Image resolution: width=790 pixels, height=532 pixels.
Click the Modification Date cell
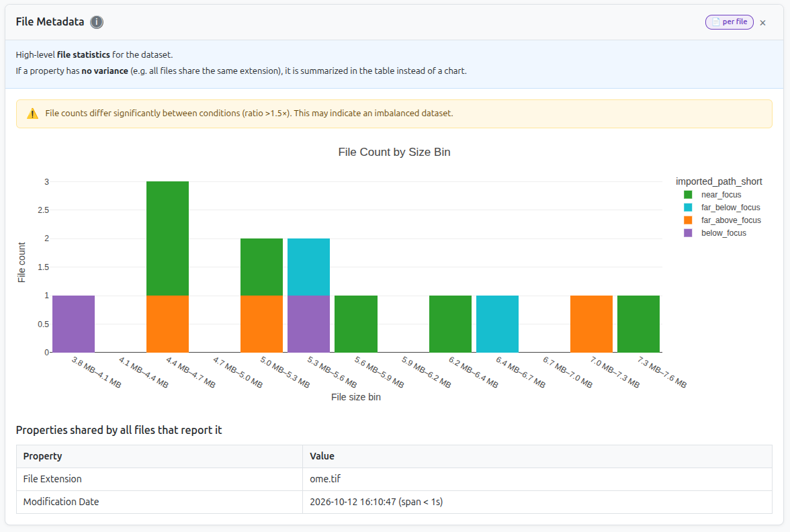[x=159, y=502]
